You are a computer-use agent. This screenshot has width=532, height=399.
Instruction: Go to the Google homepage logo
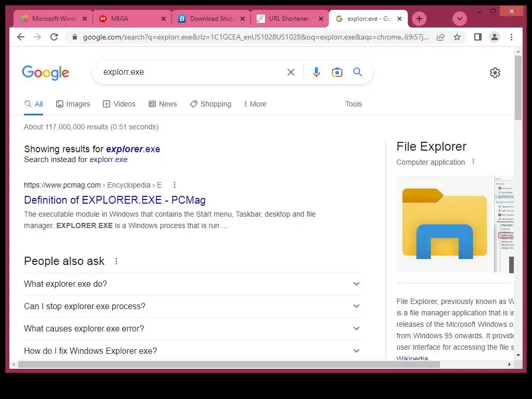pos(46,73)
